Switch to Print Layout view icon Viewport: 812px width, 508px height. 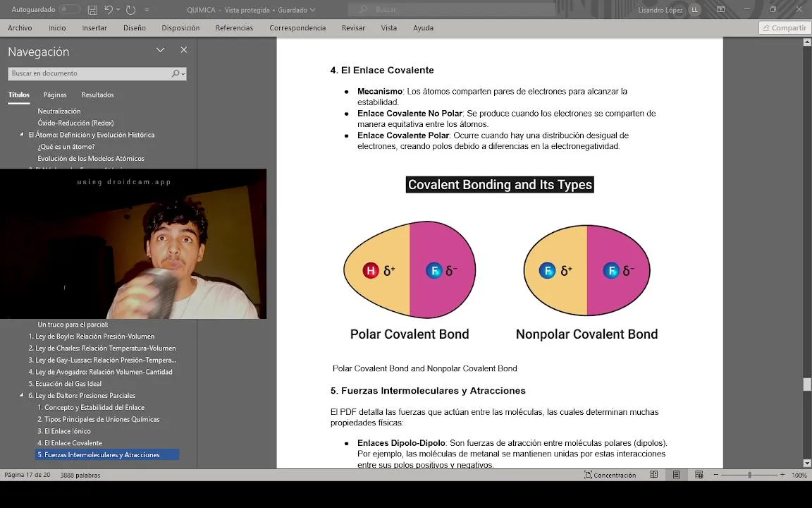pyautogui.click(x=677, y=475)
